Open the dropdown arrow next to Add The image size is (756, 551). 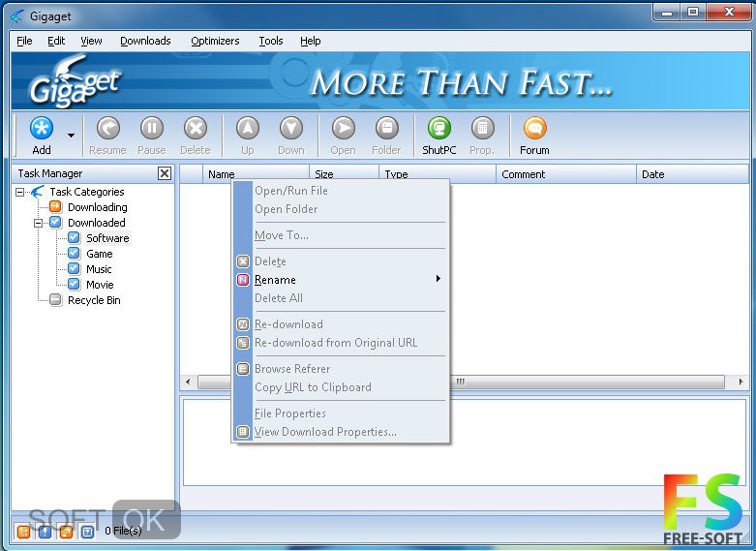71,136
